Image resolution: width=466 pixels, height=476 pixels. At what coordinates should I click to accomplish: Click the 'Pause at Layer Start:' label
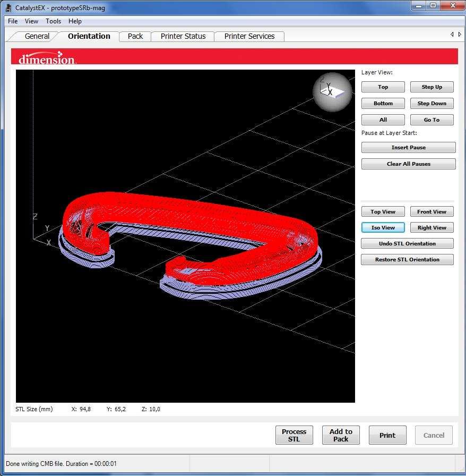point(389,133)
